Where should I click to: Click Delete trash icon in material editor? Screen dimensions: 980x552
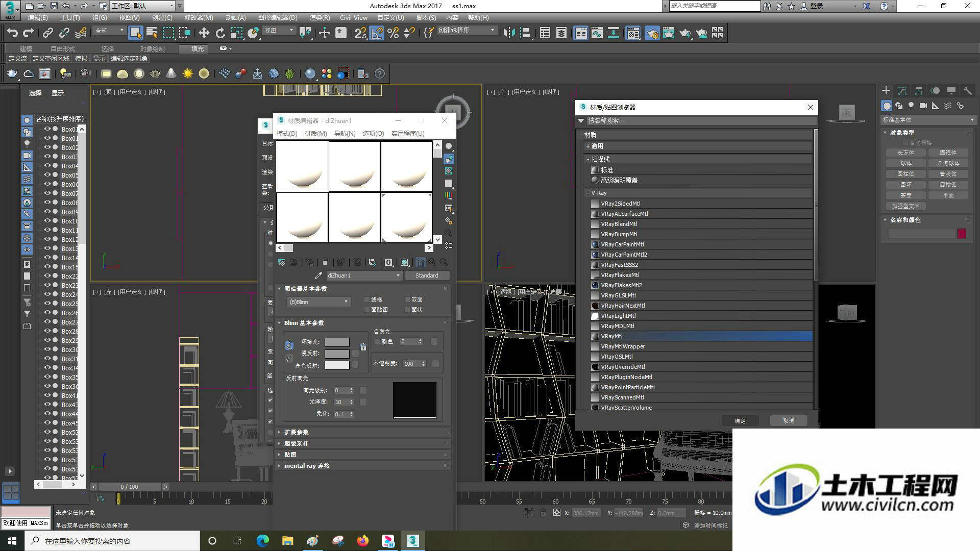pos(325,262)
